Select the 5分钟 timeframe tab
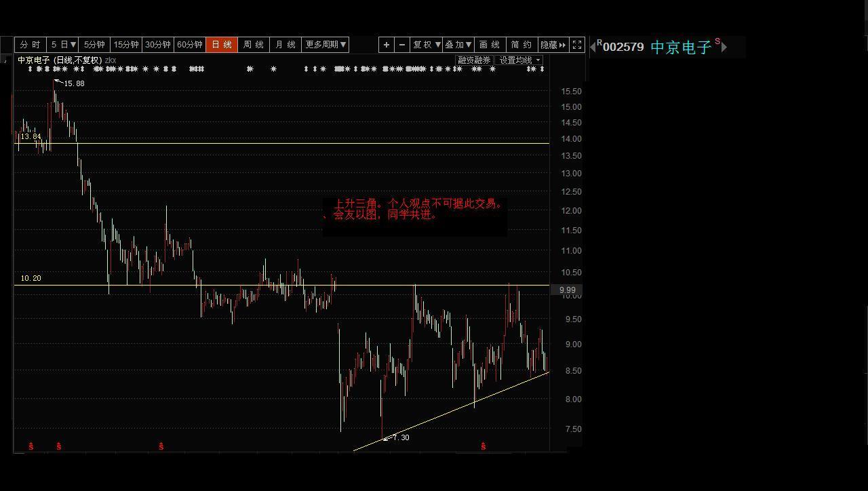The width and height of the screenshot is (868, 491). (95, 45)
